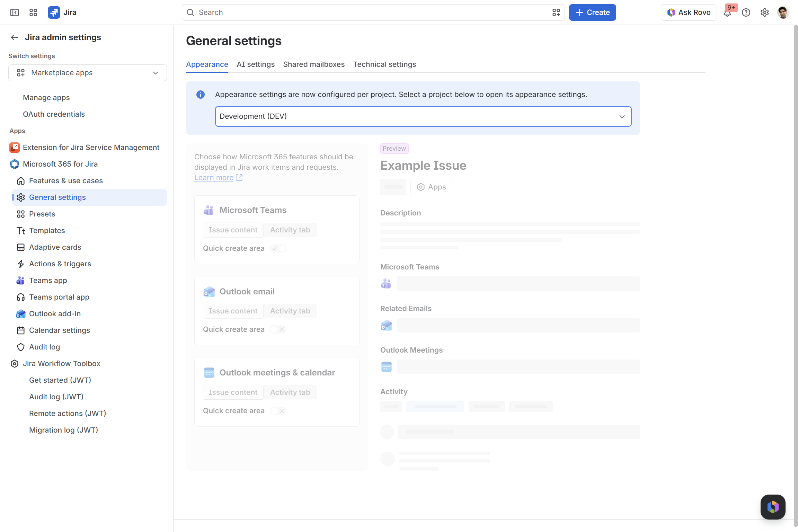Click the Create button
The height and width of the screenshot is (532, 798).
point(592,12)
